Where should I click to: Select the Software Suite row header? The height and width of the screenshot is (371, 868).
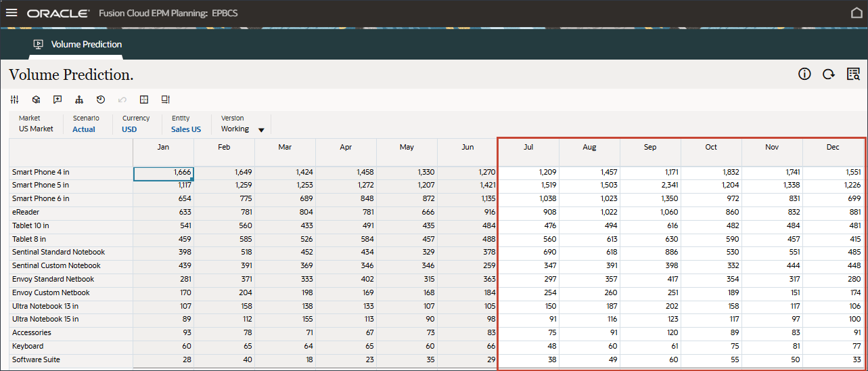pyautogui.click(x=71, y=359)
